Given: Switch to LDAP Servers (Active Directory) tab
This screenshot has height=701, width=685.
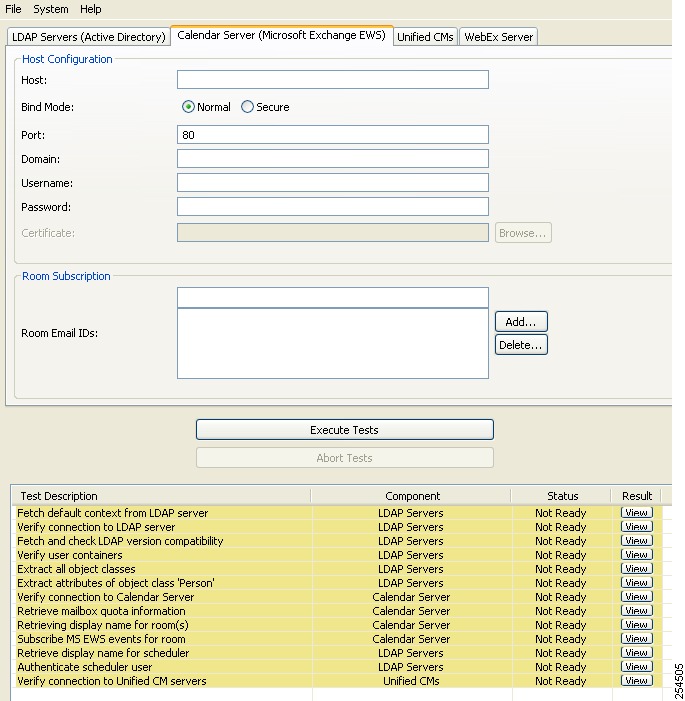Looking at the screenshot, I should [89, 37].
